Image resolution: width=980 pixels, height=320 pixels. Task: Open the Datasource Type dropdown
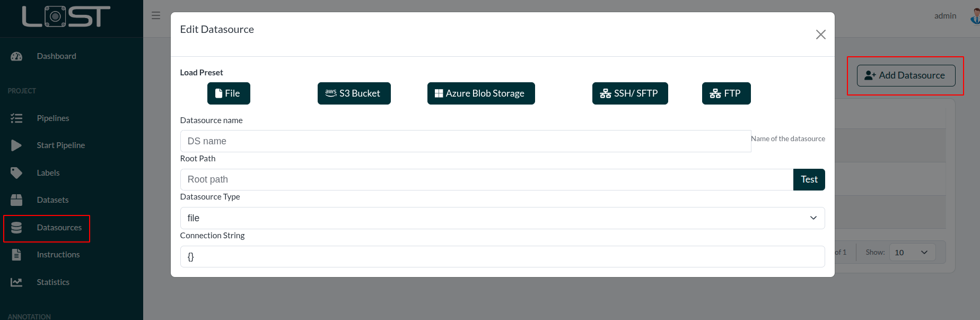pyautogui.click(x=502, y=218)
